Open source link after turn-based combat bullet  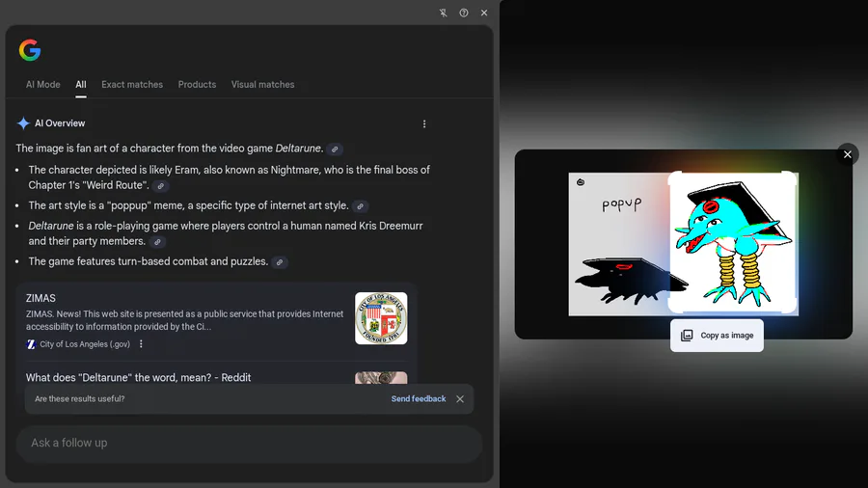coord(280,262)
